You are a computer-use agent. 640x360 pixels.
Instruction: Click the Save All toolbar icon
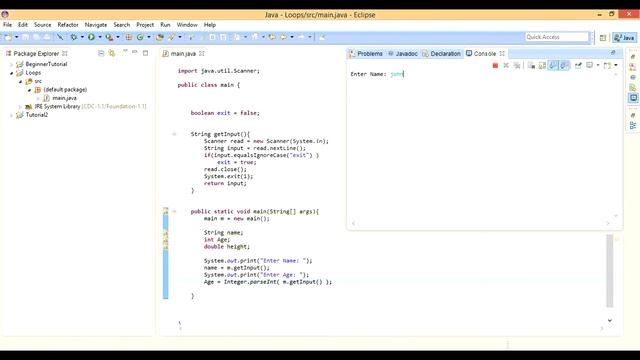pos(36,37)
